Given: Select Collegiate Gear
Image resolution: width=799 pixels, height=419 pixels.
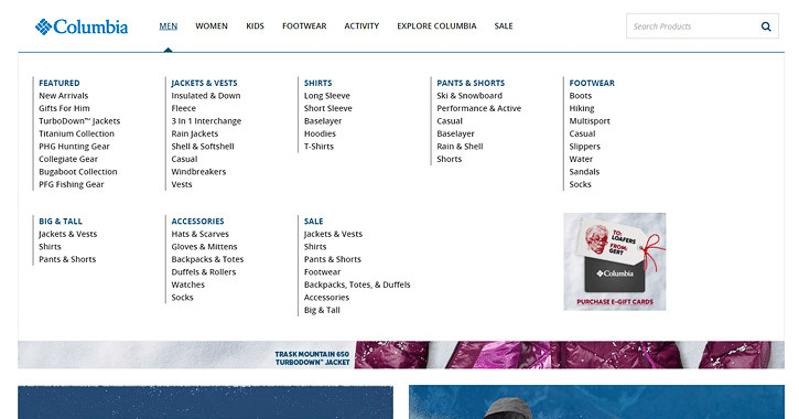Looking at the screenshot, I should (x=68, y=159).
